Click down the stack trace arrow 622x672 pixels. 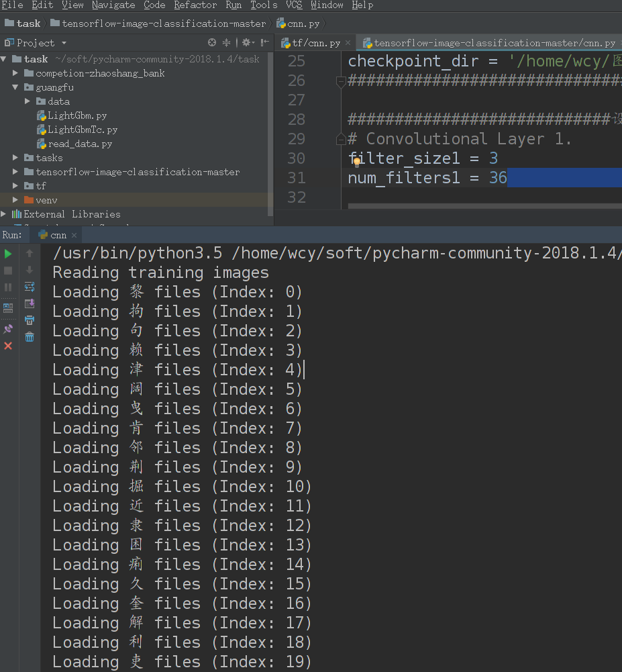coord(30,270)
